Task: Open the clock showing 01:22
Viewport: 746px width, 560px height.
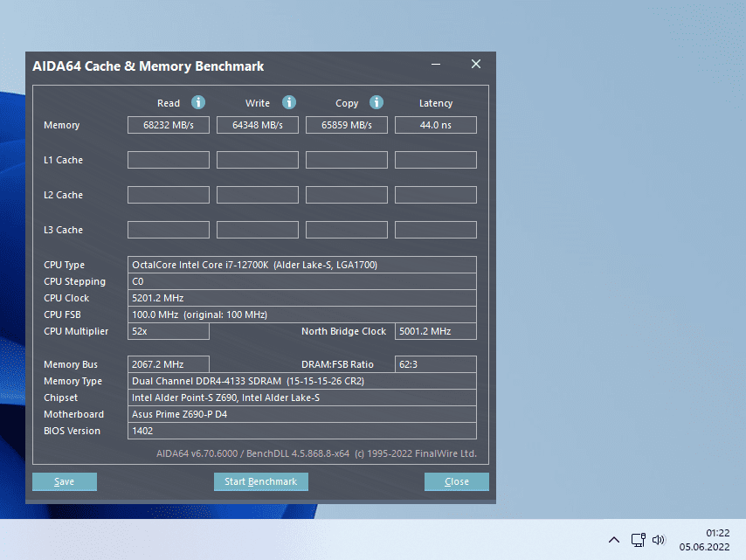Action: tap(704, 540)
